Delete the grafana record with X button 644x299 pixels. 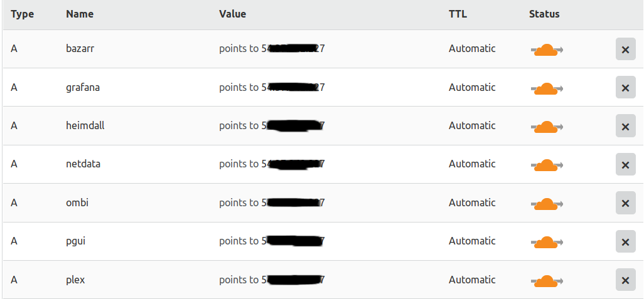tap(626, 87)
